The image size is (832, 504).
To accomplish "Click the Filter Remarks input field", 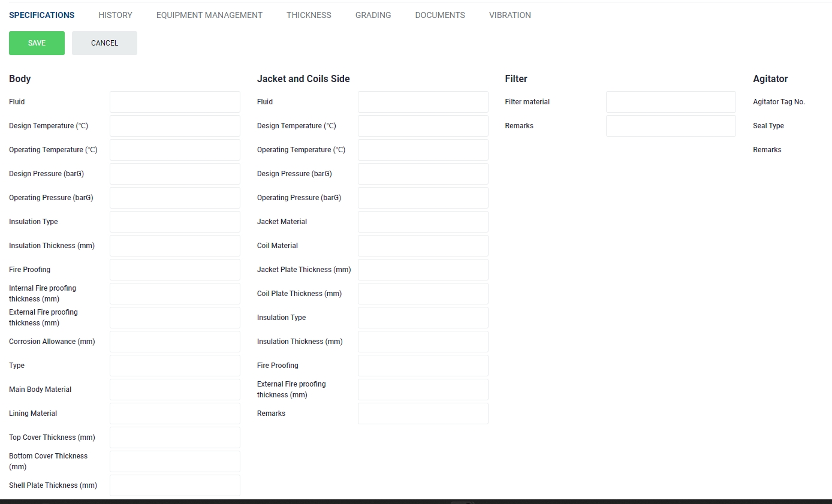I will (x=670, y=126).
